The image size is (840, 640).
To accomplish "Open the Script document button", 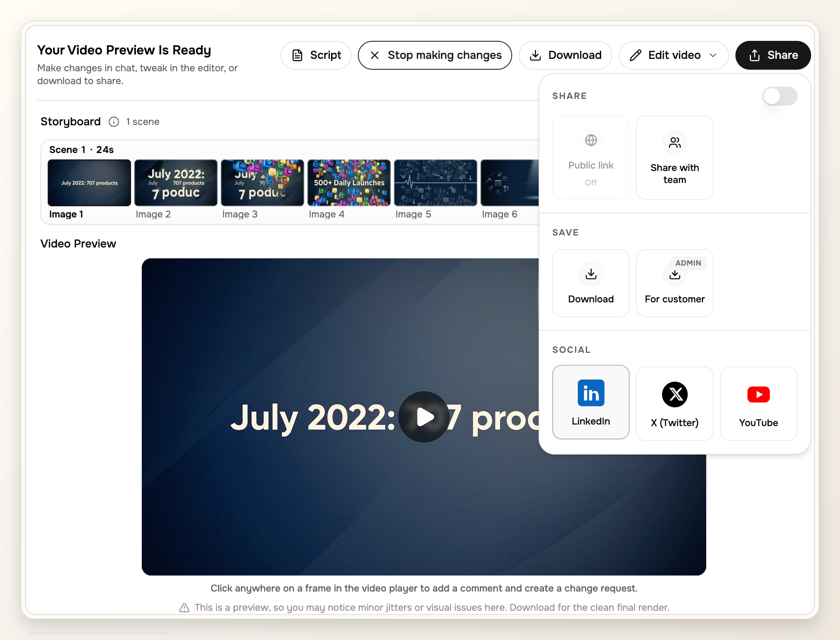I will (x=316, y=55).
